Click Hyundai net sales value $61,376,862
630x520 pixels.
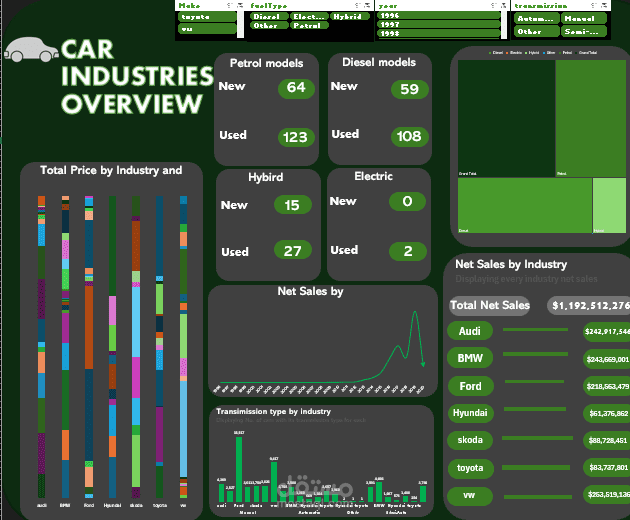pyautogui.click(x=607, y=414)
